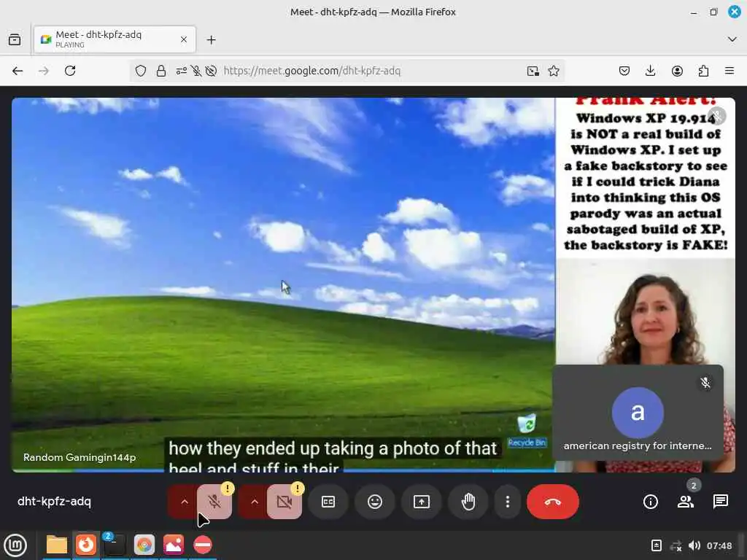This screenshot has height=560, width=747.
Task: Turn on closed captions button
Action: [x=328, y=502]
